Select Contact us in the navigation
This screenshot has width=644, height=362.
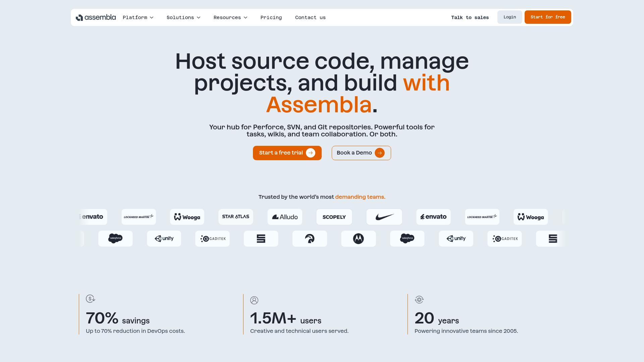[310, 17]
